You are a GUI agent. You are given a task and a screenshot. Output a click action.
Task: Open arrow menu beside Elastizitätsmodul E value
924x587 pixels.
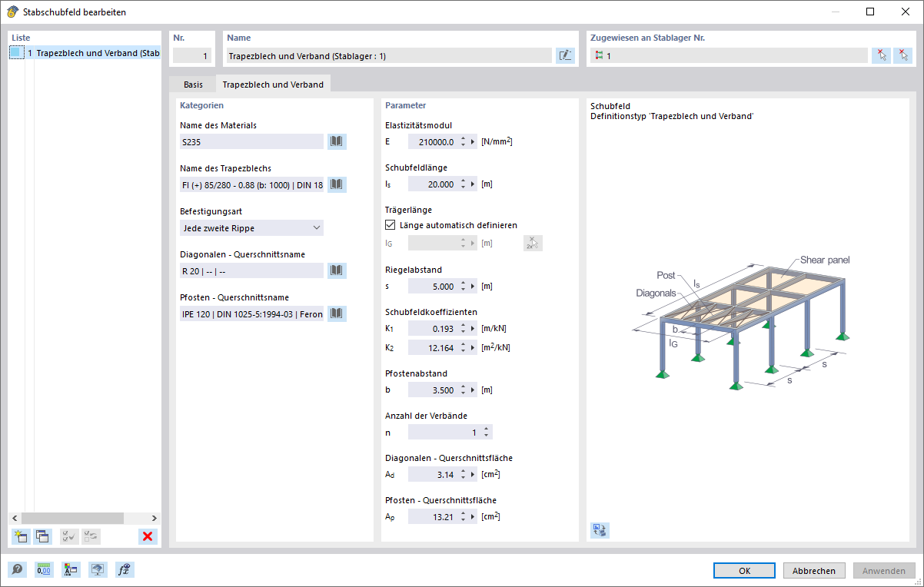tap(473, 141)
